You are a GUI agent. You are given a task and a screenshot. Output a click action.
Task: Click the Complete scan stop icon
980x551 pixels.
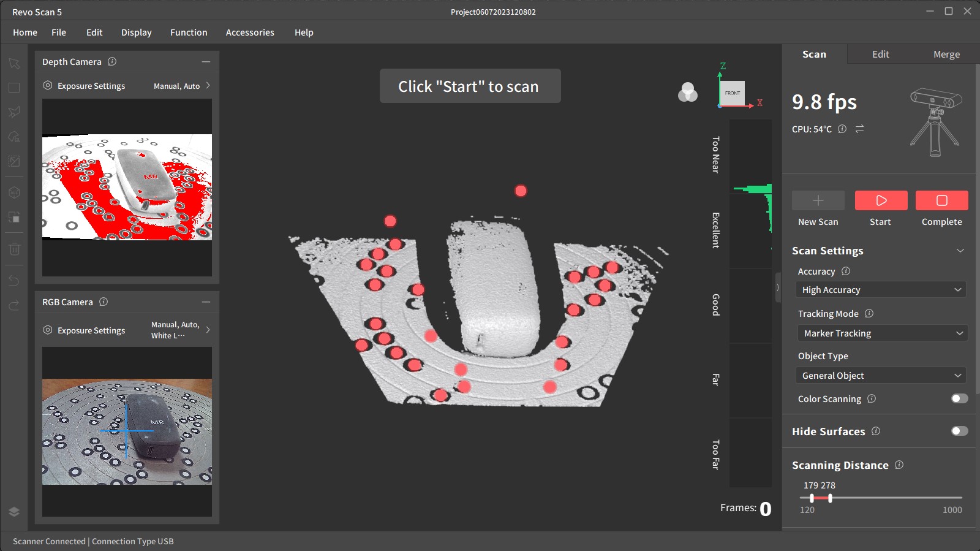pyautogui.click(x=941, y=200)
